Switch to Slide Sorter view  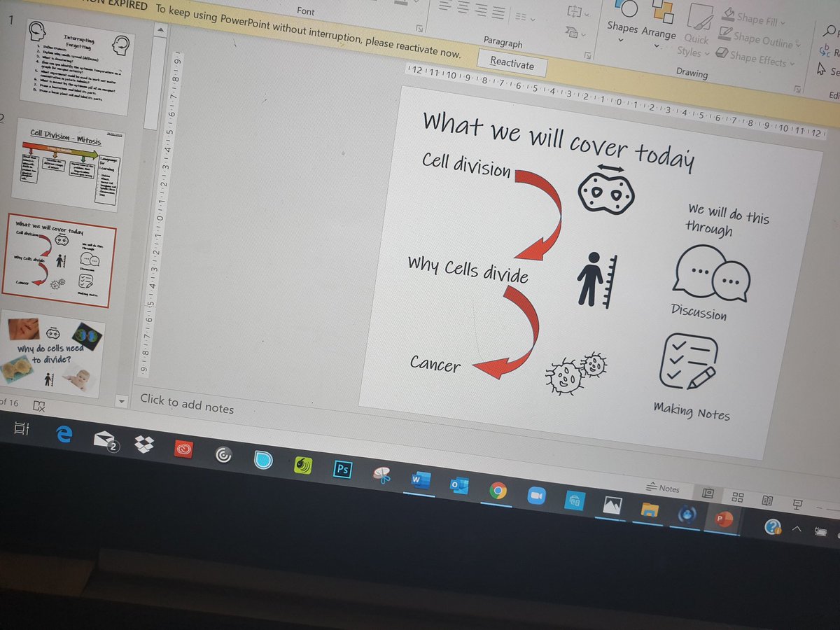pos(737,497)
